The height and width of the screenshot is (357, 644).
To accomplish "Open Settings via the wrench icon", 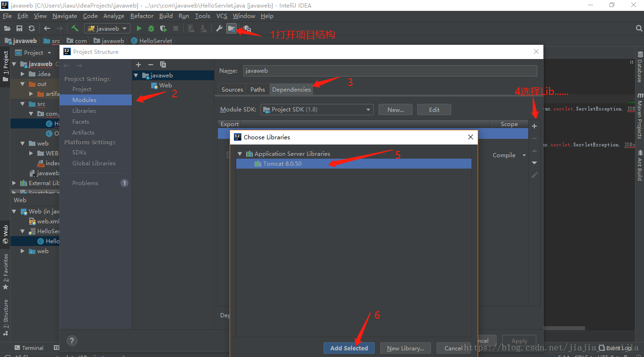I will coord(219,28).
